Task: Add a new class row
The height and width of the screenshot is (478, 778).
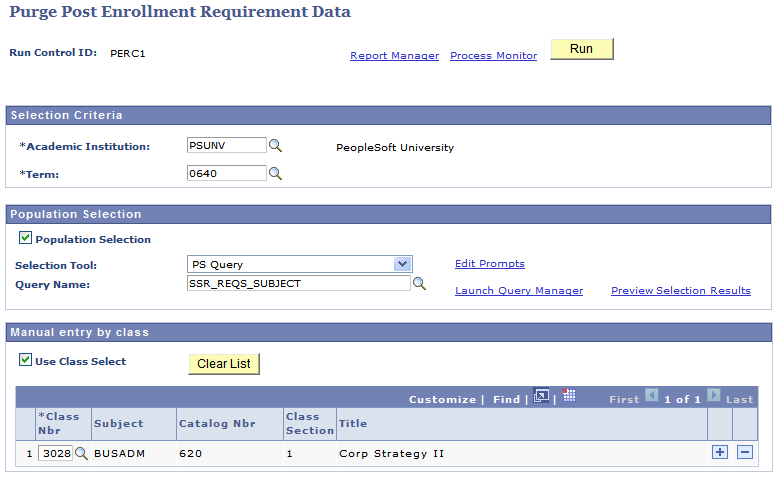Action: (719, 452)
